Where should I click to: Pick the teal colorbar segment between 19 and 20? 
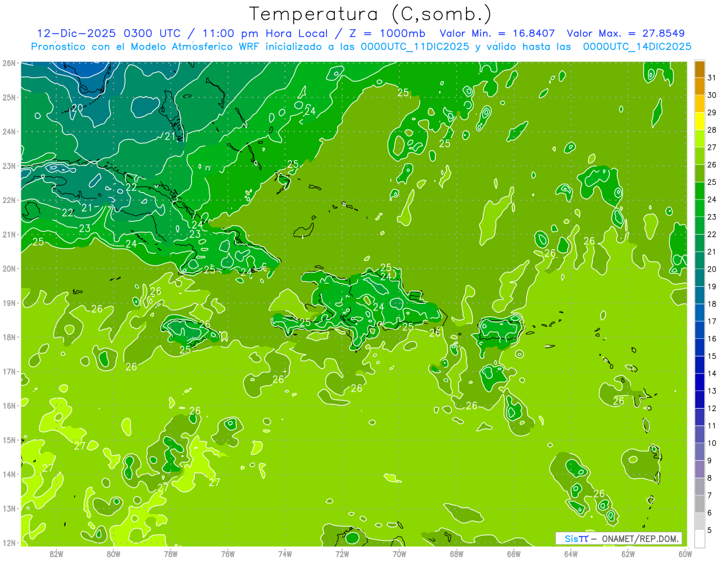[x=700, y=278]
